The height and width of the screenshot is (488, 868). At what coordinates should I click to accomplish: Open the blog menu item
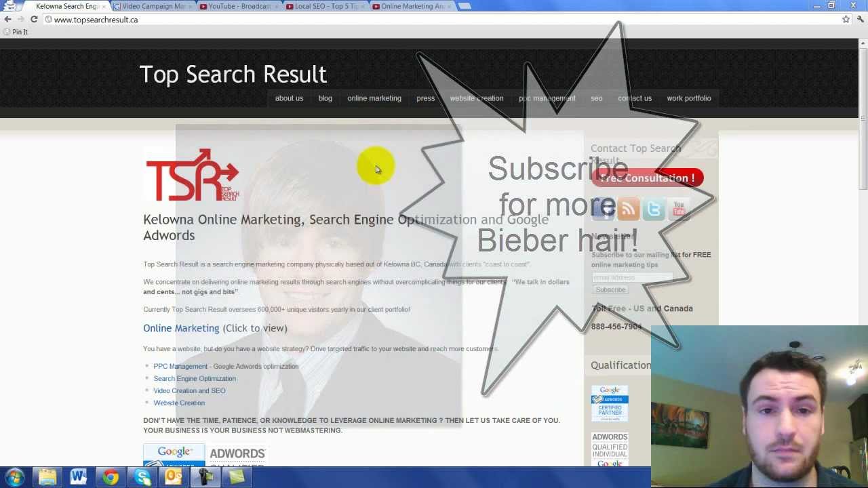pyautogui.click(x=325, y=98)
